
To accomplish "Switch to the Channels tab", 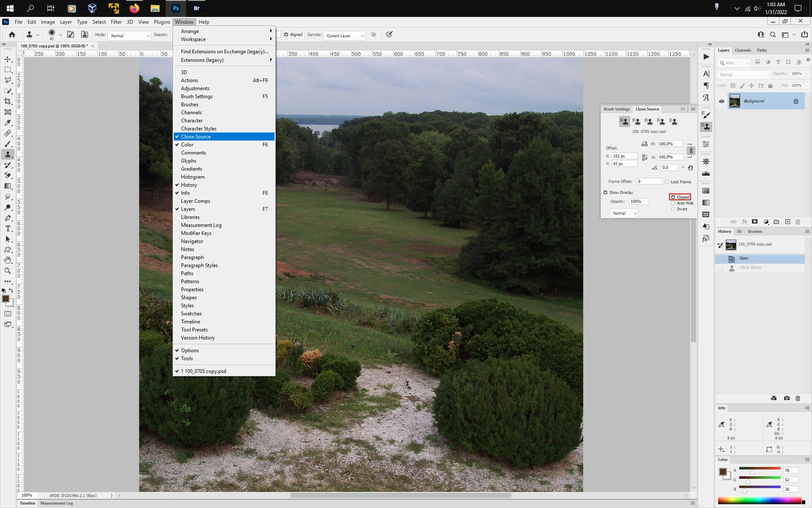I will (743, 50).
